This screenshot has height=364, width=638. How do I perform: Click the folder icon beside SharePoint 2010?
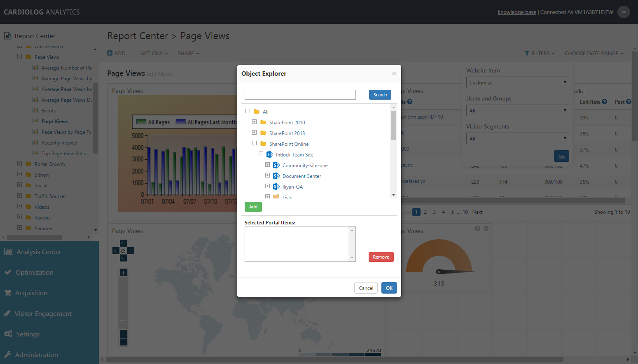pyautogui.click(x=263, y=122)
